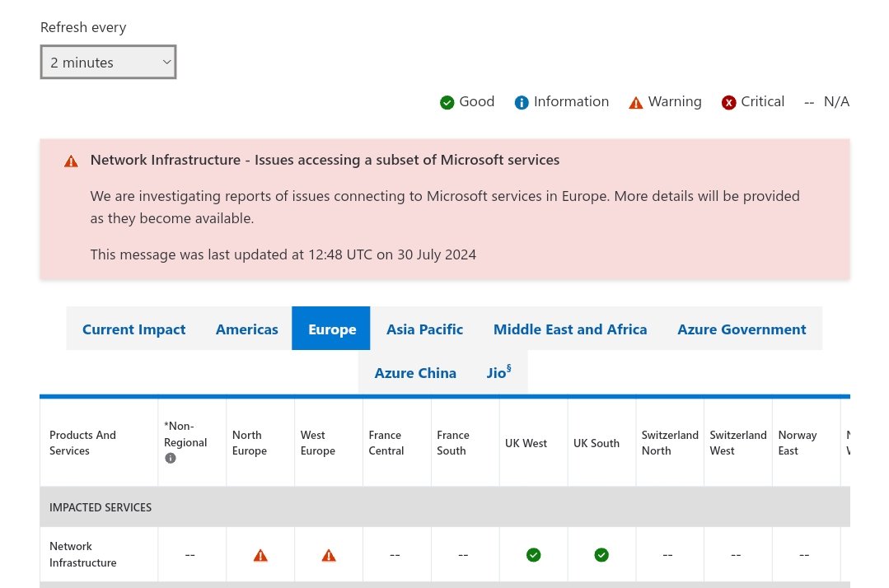Click the last updated 12:48 UTC message
Image resolution: width=889 pixels, height=588 pixels.
click(283, 254)
